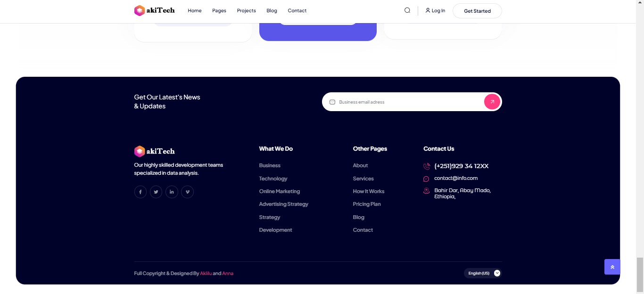Open the Blog menu in header
644x300 pixels.
272,10
